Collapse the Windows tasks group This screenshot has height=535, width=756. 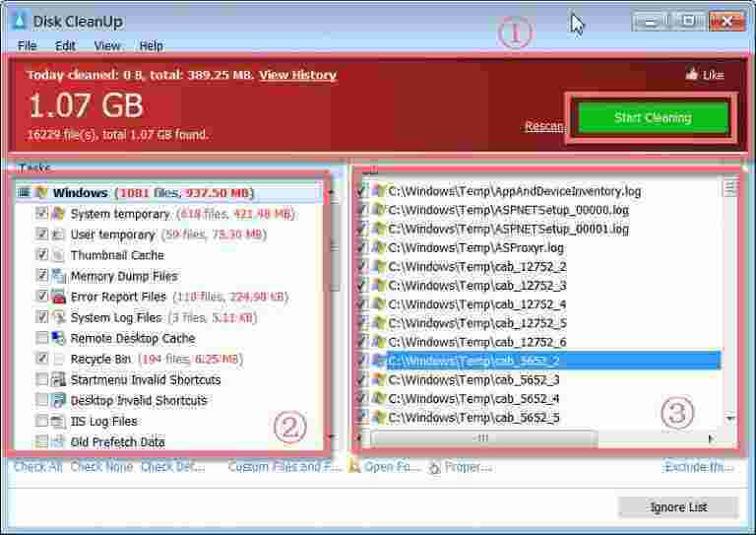(24, 192)
